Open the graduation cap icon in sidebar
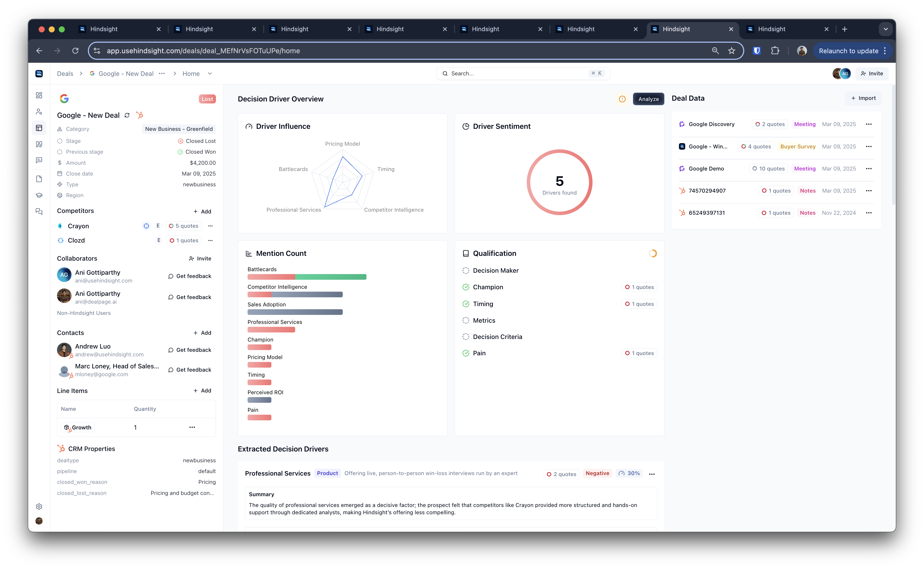This screenshot has width=924, height=569. 39,195
